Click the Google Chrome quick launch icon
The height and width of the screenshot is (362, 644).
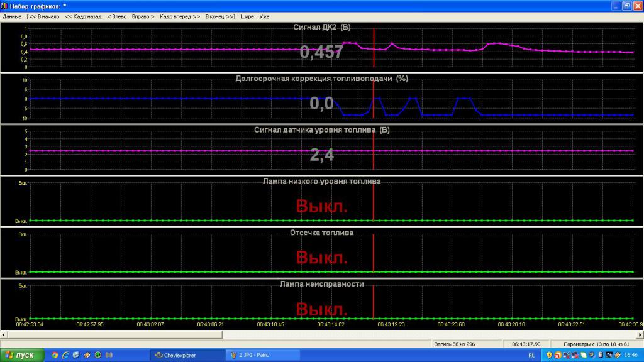point(55,355)
